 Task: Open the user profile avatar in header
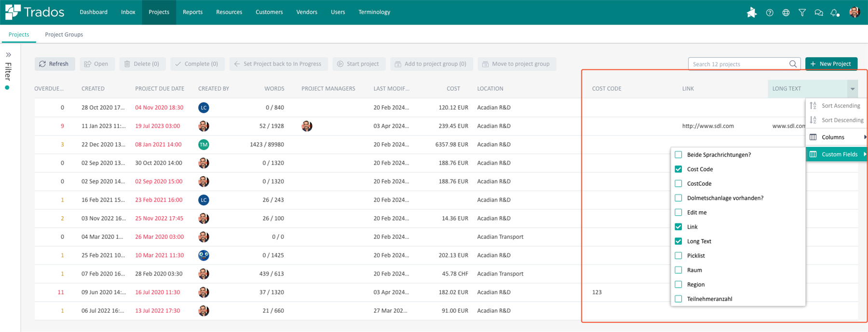click(x=854, y=12)
